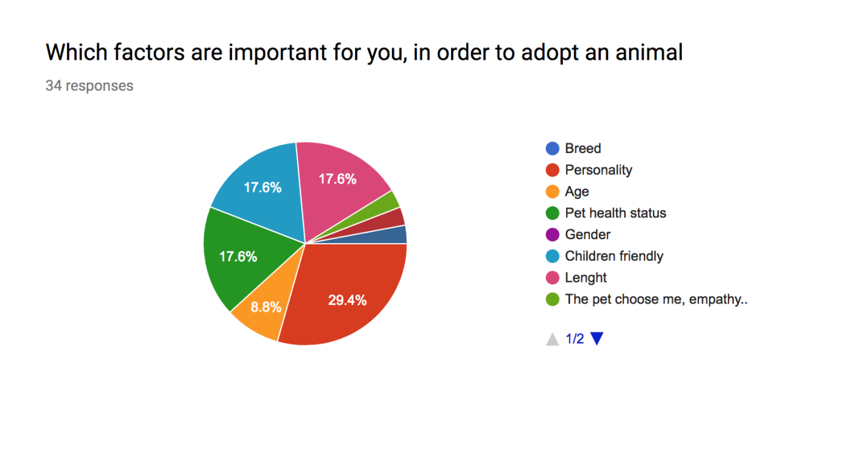The width and height of the screenshot is (868, 450).
Task: Click the Breed blue legend dot
Action: 552,148
